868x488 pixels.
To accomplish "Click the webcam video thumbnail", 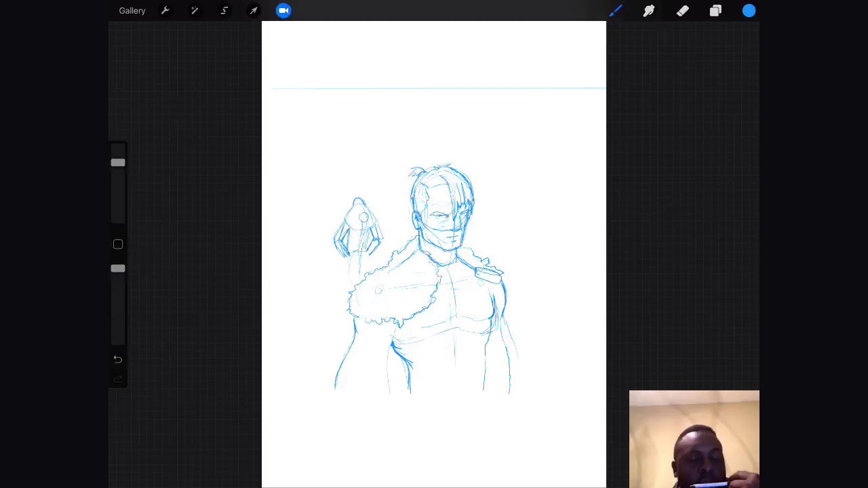I will (694, 439).
